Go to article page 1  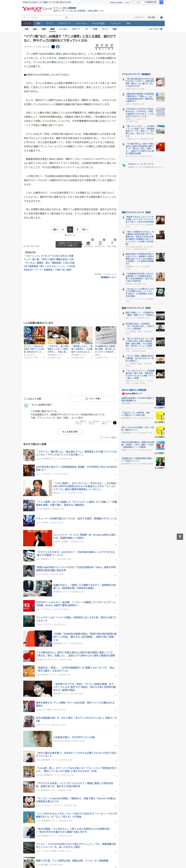point(63,229)
